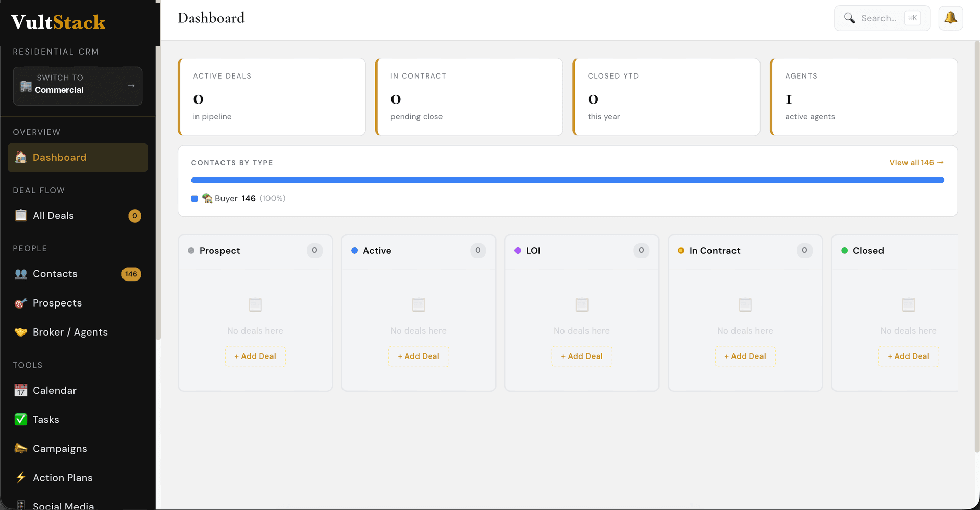Screen dimensions: 980x510
Task: Click the Contacts people icon
Action: [21, 274]
